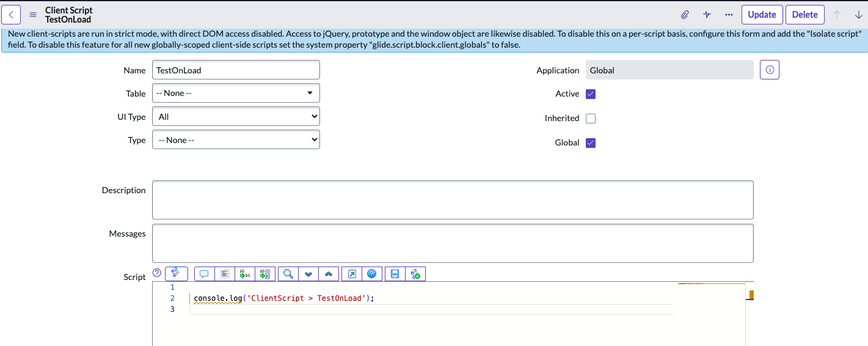Click the Update button
868x346 pixels.
762,15
